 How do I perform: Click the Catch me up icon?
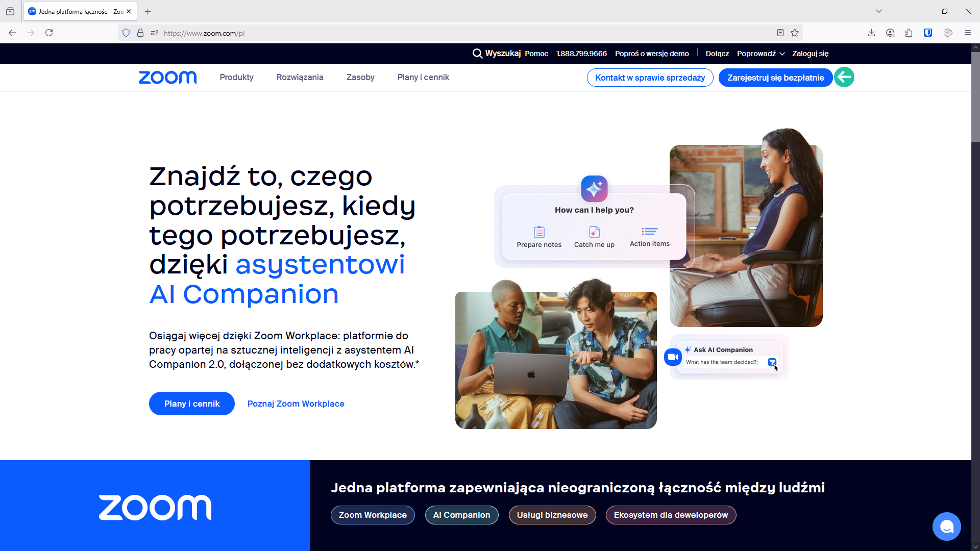(594, 232)
